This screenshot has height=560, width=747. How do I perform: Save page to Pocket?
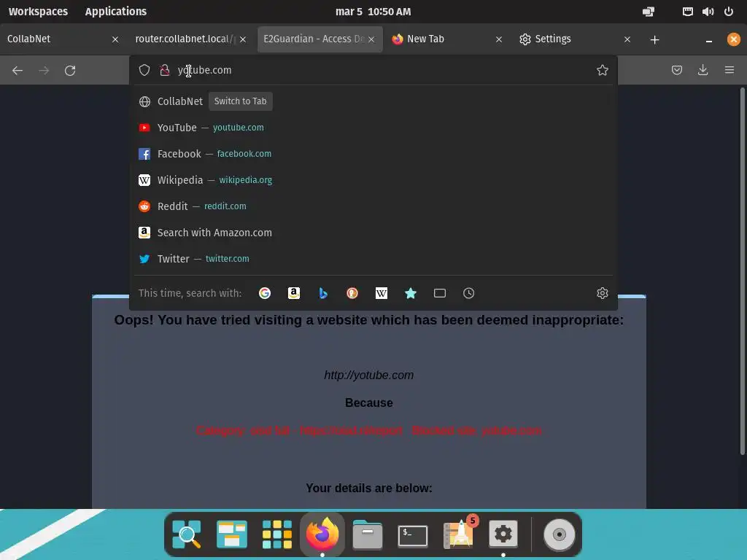[x=676, y=70]
